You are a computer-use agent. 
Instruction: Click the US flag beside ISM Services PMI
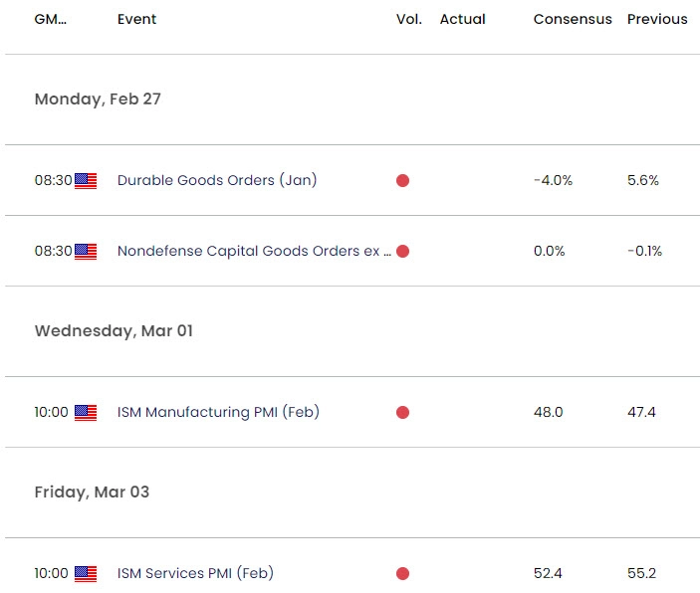tap(86, 574)
